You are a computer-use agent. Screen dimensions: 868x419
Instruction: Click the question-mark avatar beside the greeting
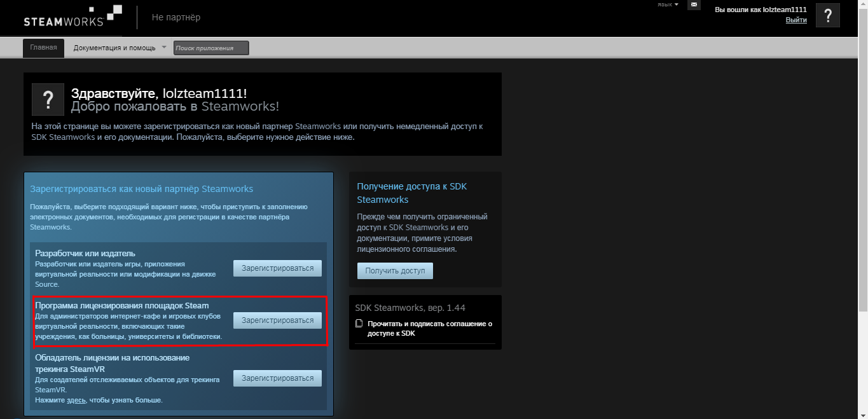pos(48,99)
